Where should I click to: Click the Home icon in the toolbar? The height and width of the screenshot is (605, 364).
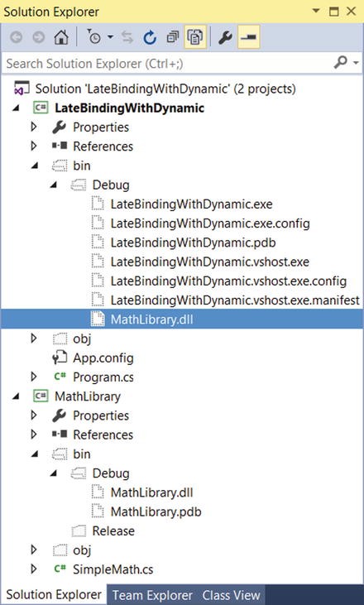[61, 37]
